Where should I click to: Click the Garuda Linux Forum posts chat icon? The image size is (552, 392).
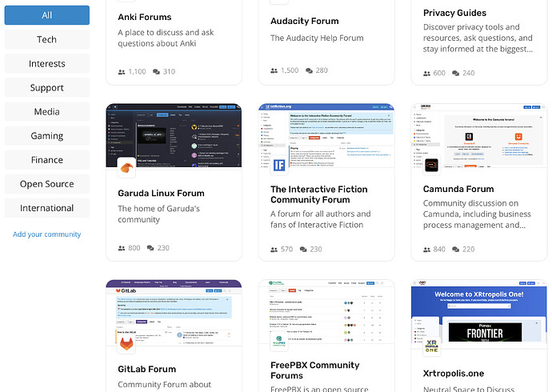pyautogui.click(x=150, y=249)
